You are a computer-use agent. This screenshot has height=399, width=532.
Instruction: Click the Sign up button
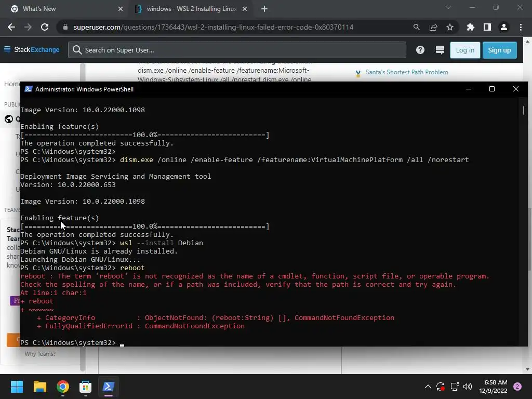[499, 50]
